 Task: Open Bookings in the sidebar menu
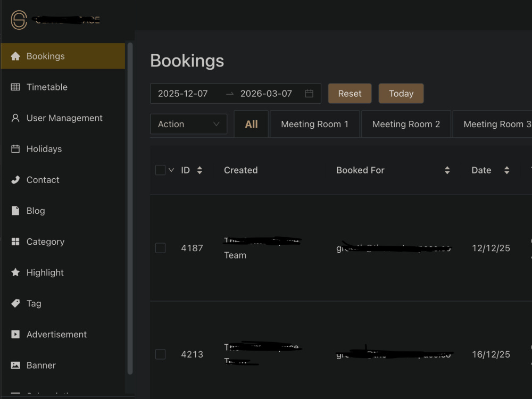63,56
